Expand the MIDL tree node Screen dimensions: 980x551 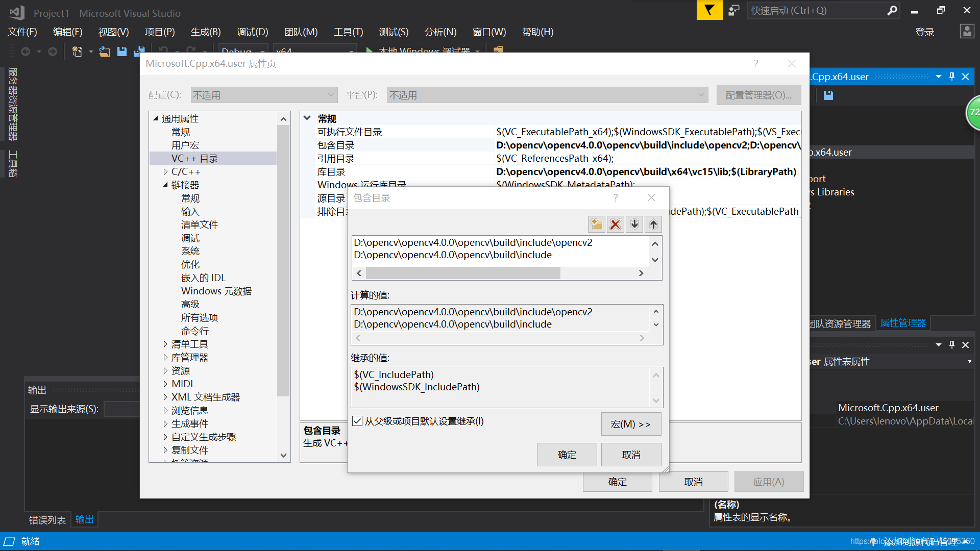165,384
